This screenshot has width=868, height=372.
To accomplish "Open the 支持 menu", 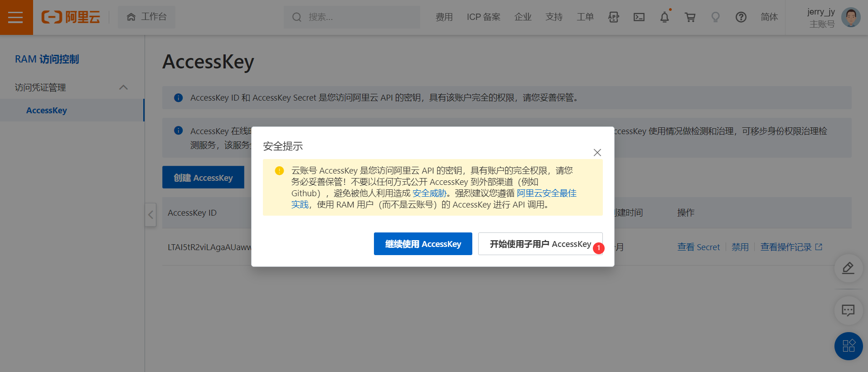I will coord(554,17).
